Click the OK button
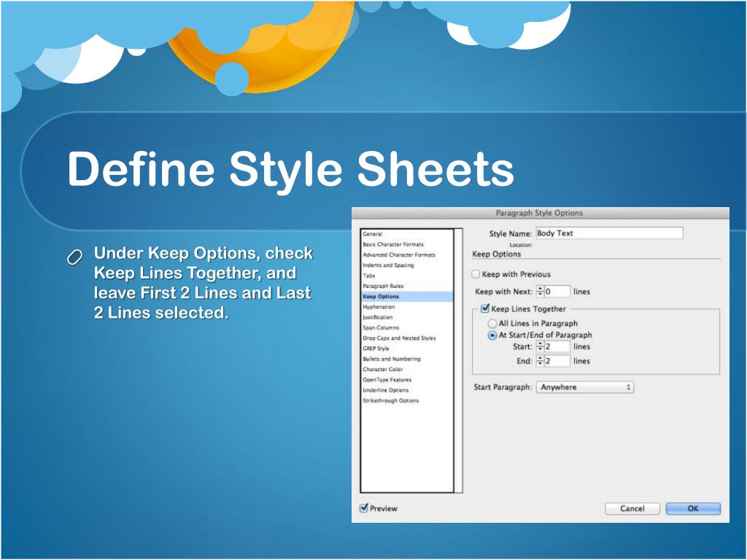This screenshot has height=560, width=747. [693, 508]
